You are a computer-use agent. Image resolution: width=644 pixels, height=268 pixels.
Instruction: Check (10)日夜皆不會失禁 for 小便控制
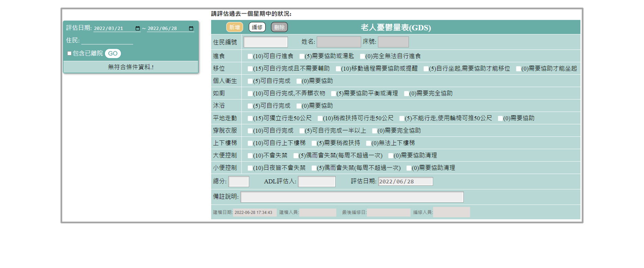250,168
